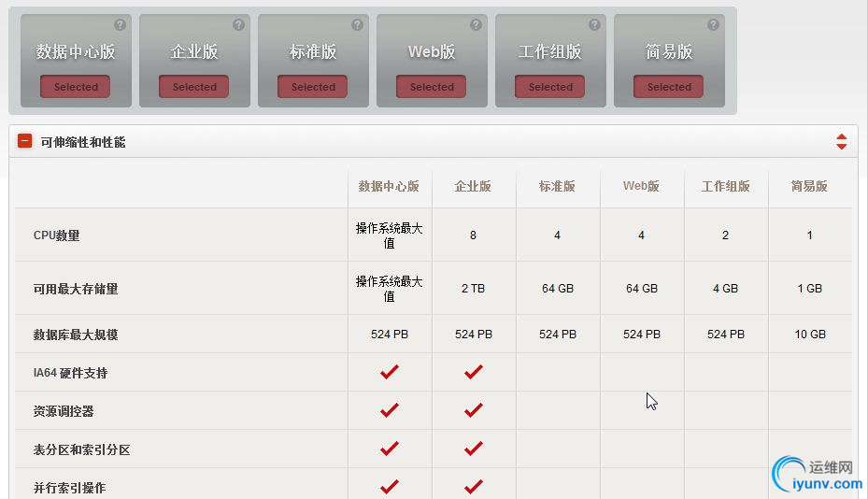Click 简易版 table column header
868x499 pixels.
(x=809, y=187)
